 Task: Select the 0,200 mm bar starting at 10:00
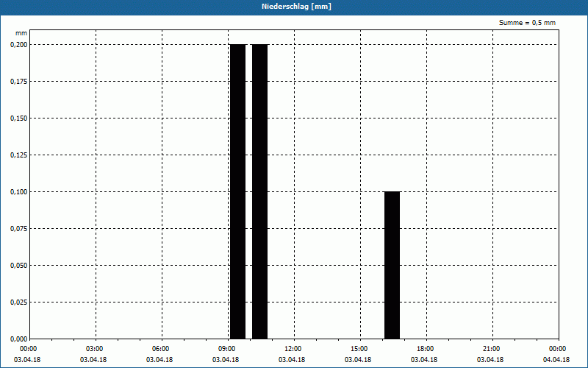tap(260, 191)
